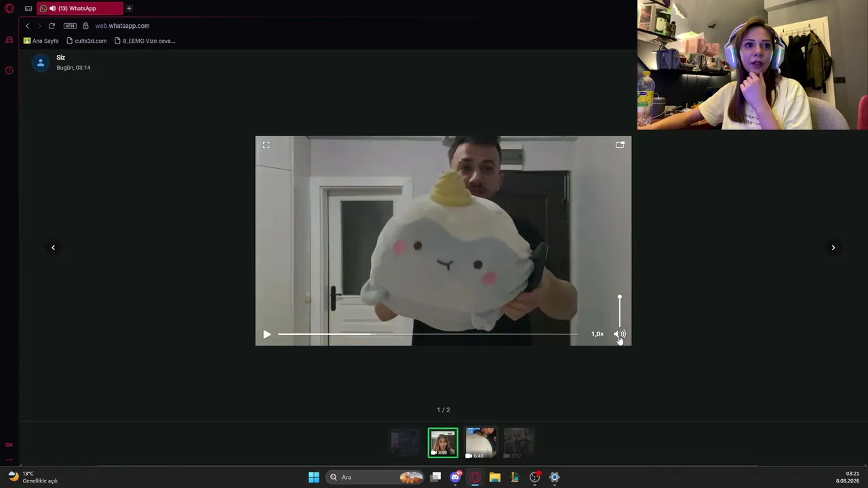The image size is (868, 488).
Task: Open the sender profile avatar
Action: point(41,63)
